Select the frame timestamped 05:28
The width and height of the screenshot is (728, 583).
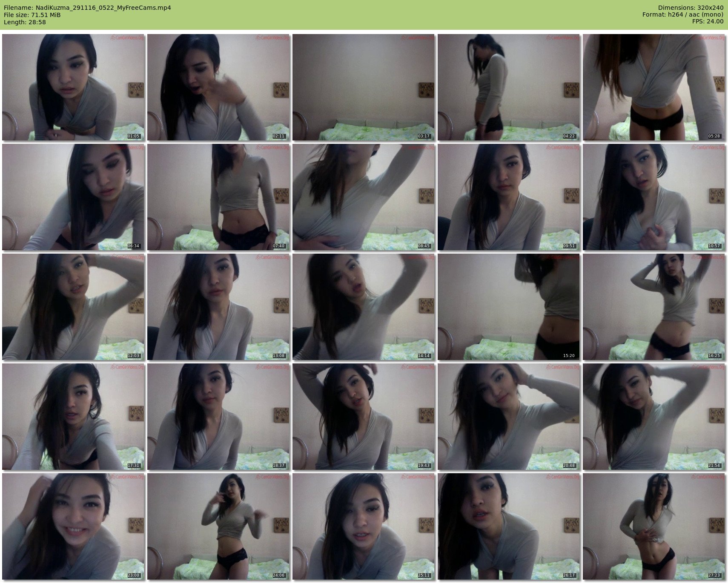pyautogui.click(x=654, y=87)
